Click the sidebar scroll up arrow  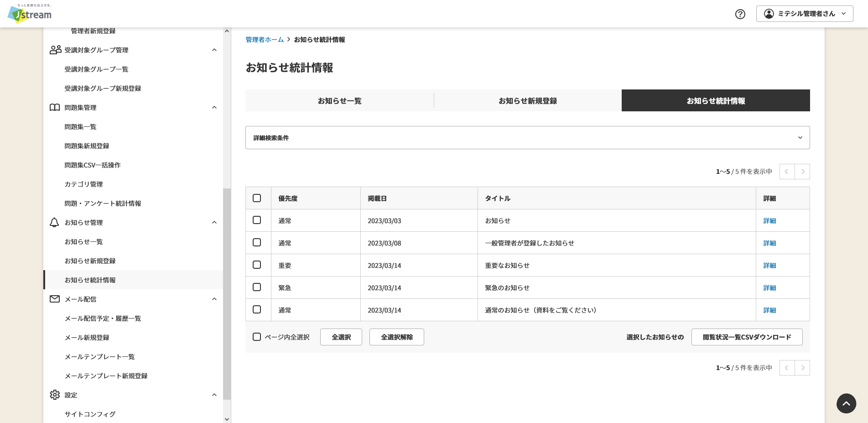(227, 31)
